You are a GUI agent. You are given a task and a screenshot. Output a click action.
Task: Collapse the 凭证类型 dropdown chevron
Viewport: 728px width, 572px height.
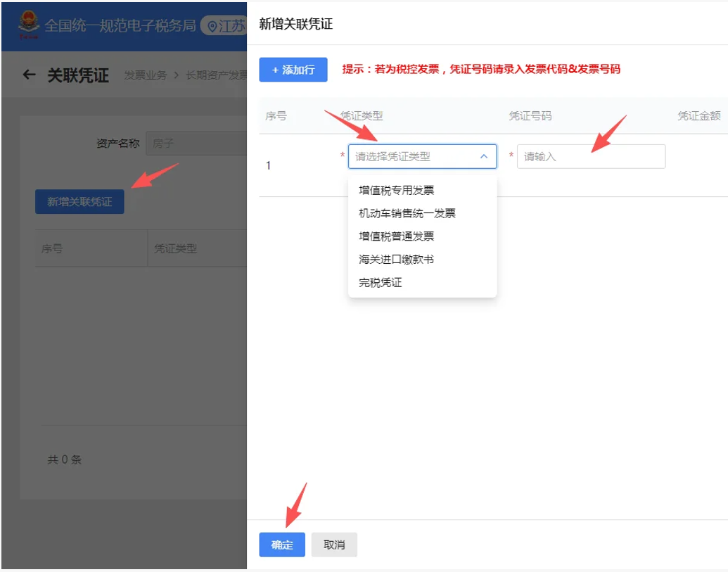(x=484, y=156)
